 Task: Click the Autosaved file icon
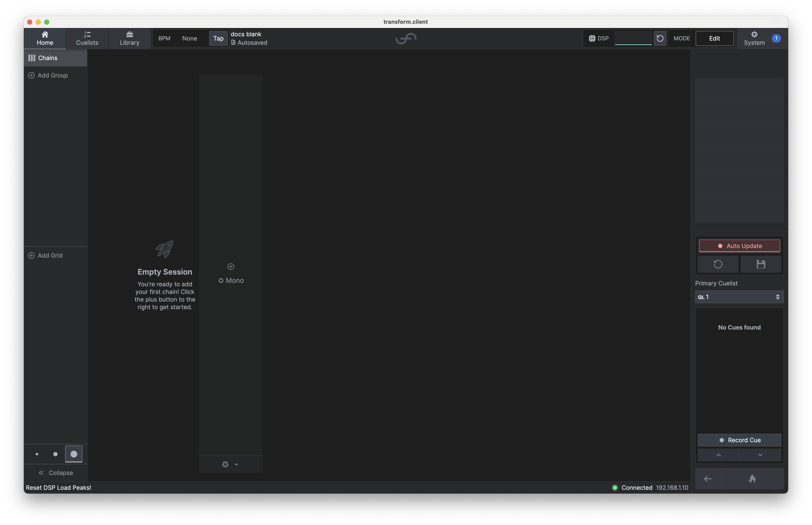click(233, 43)
